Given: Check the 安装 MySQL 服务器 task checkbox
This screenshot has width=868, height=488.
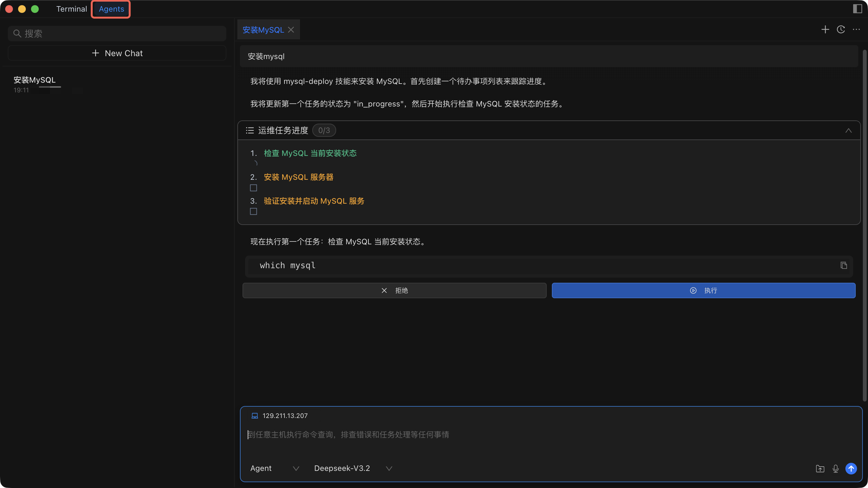Looking at the screenshot, I should coord(253,188).
